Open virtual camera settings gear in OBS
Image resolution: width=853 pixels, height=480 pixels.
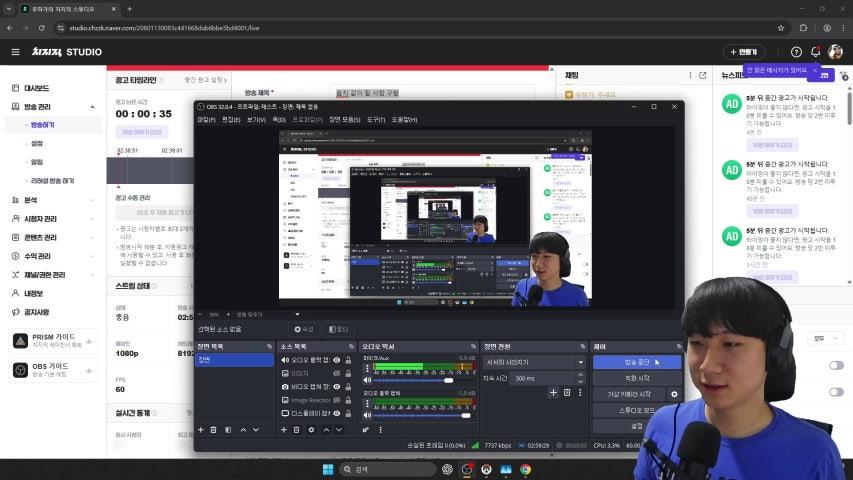[675, 394]
